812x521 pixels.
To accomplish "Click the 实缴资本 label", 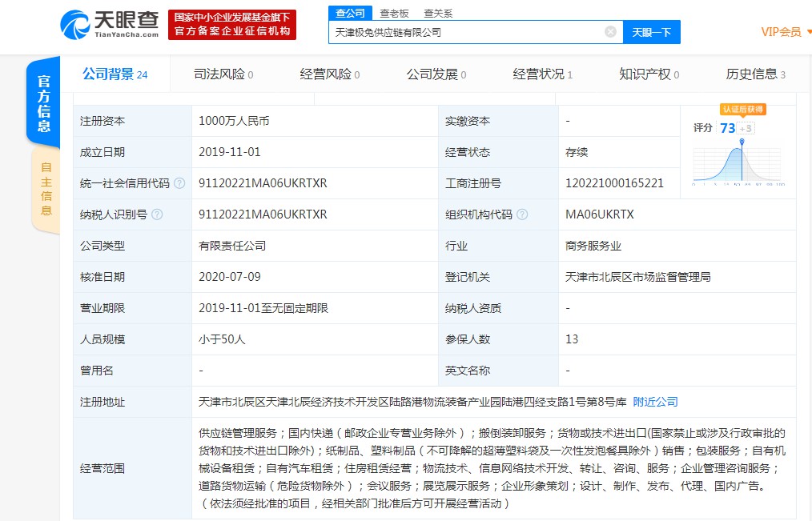I will 468,121.
